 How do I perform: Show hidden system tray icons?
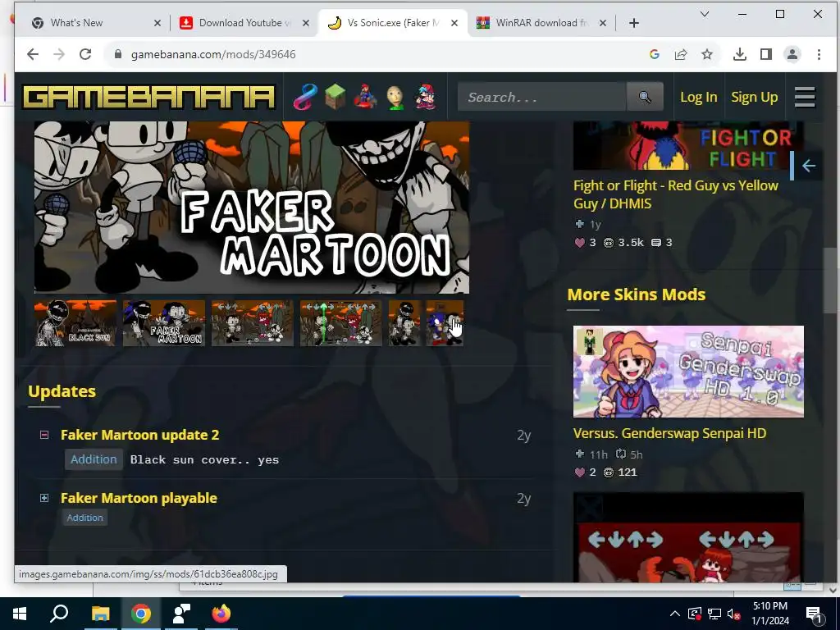[x=675, y=614]
